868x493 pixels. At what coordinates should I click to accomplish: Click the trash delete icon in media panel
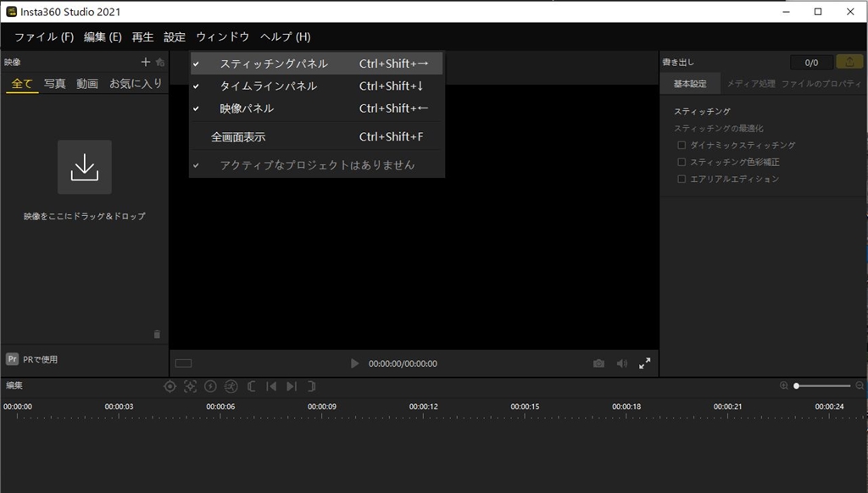pos(157,335)
